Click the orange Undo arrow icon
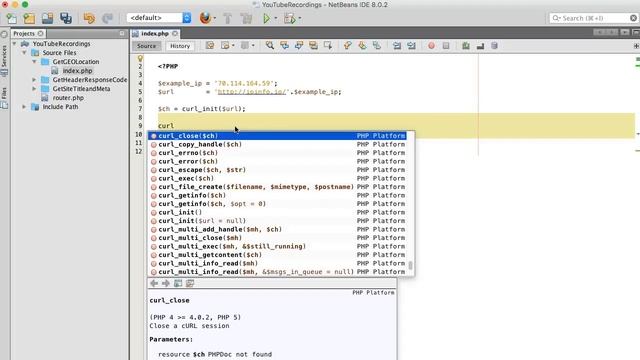This screenshot has width=640, height=360. 89,18
